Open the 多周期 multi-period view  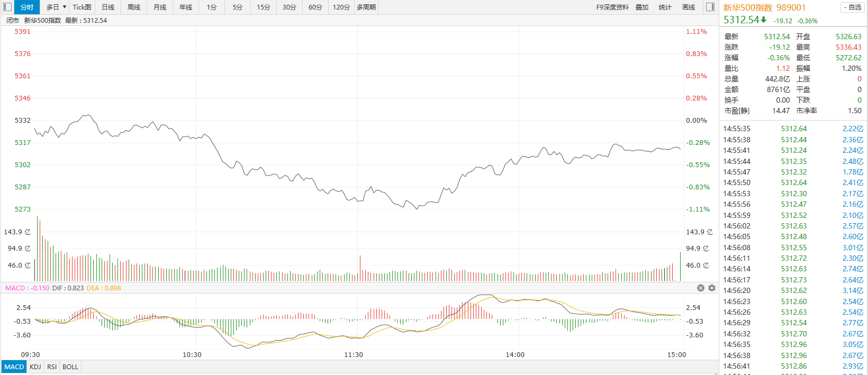tap(366, 7)
